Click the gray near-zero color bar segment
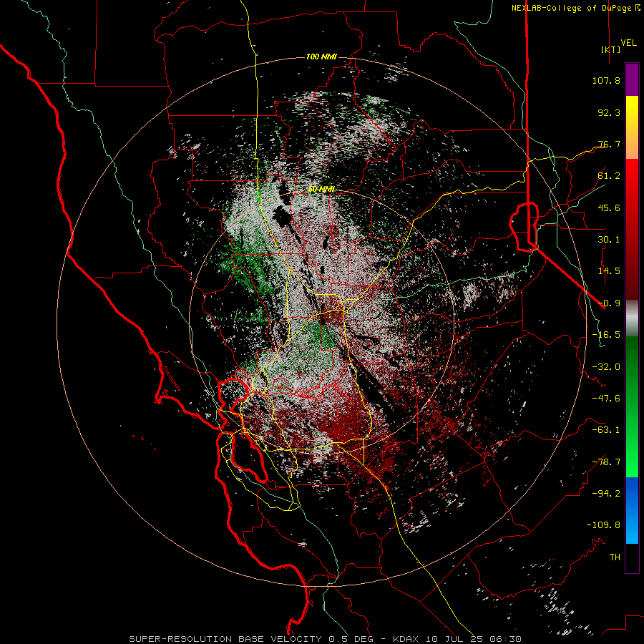The height and width of the screenshot is (644, 644). pyautogui.click(x=632, y=318)
